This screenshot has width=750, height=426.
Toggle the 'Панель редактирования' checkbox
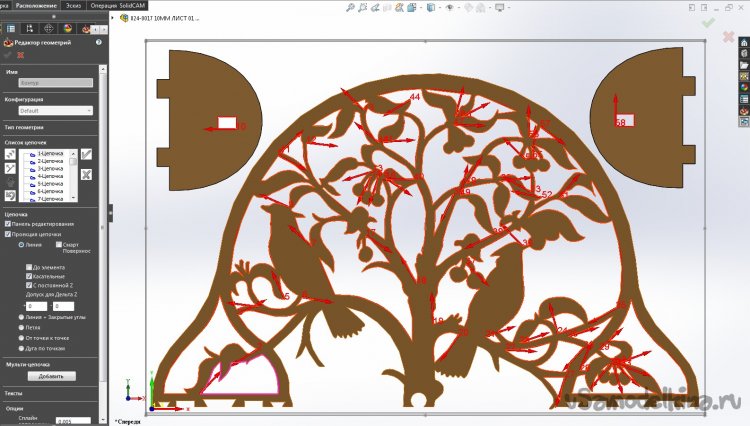tap(8, 223)
